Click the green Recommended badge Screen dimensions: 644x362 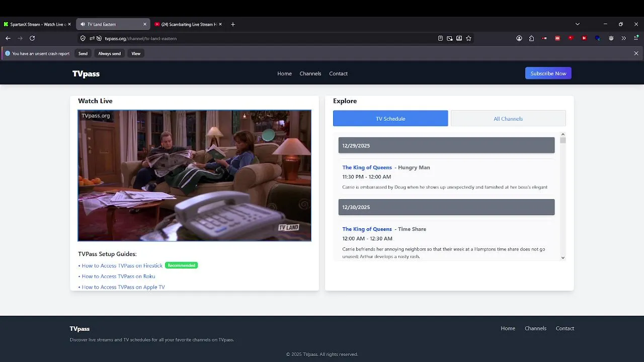coord(182,265)
